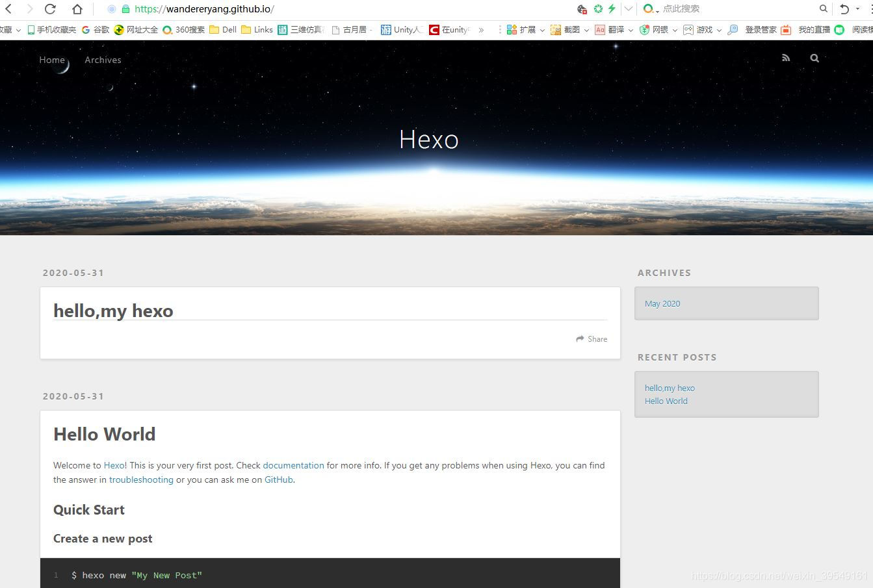The image size is (873, 588).
Task: Open the Links bookmarks folder
Action: click(x=257, y=30)
